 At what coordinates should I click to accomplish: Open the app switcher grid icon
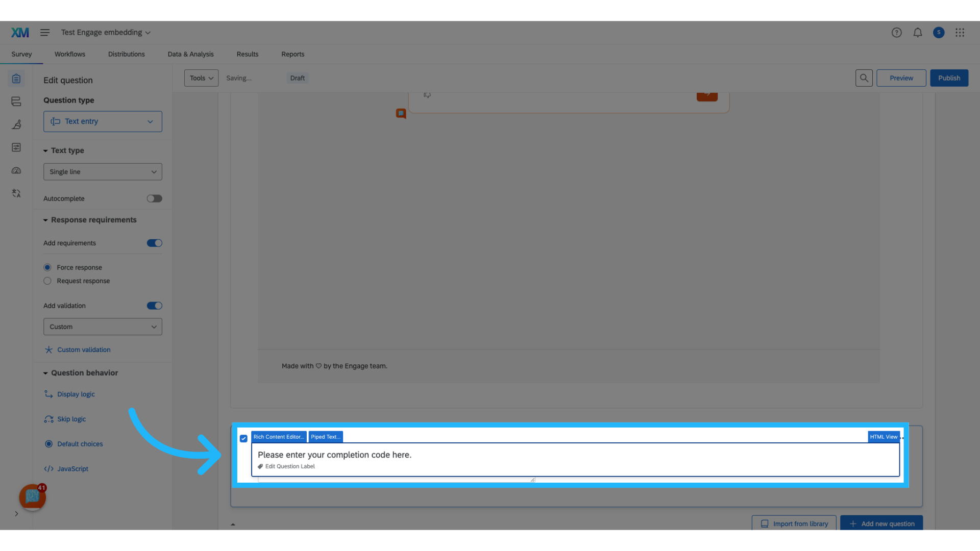click(x=960, y=33)
